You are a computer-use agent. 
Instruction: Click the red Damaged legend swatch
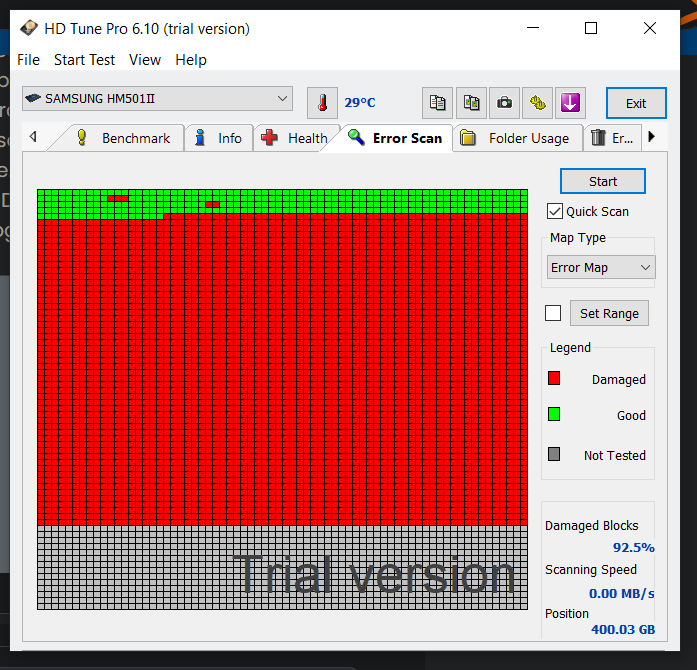[554, 379]
